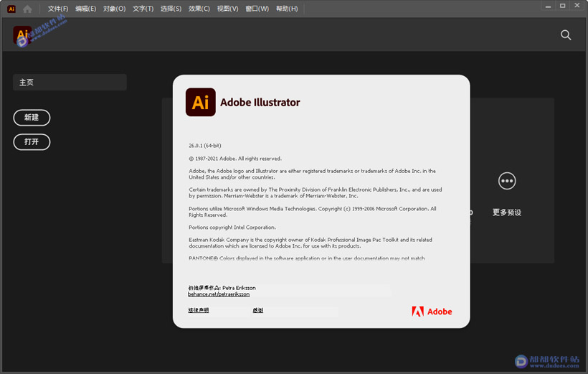
Task: Open the behance.net/petraeriksson link
Action: (219, 294)
